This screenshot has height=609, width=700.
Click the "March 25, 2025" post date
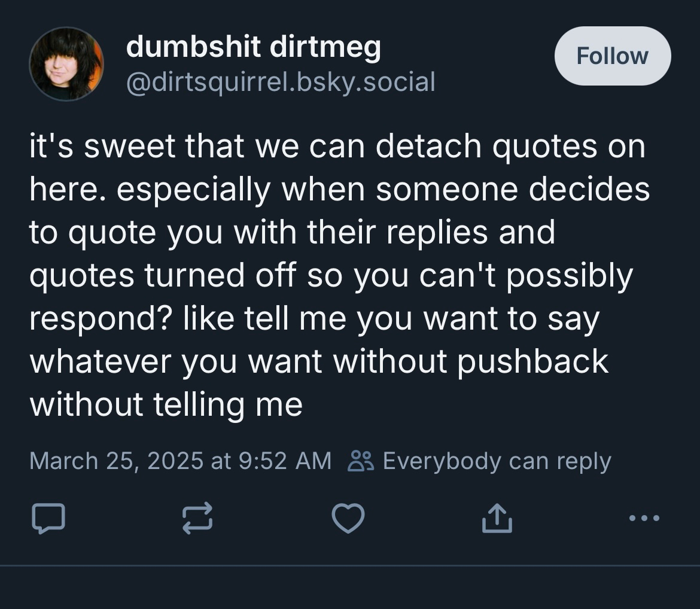point(116,461)
